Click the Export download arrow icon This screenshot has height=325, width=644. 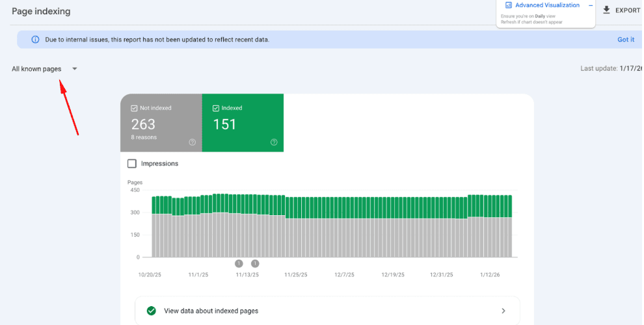606,10
